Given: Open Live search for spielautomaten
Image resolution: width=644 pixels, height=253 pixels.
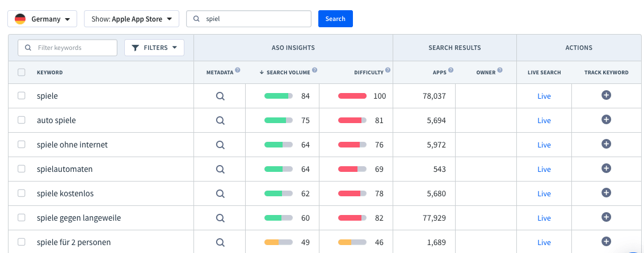Looking at the screenshot, I should point(544,169).
